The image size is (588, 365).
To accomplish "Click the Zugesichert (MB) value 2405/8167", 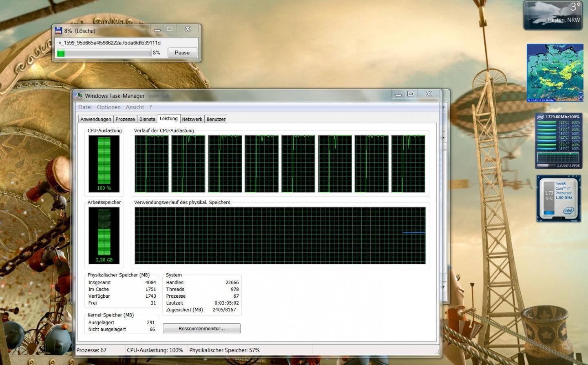I will (224, 310).
